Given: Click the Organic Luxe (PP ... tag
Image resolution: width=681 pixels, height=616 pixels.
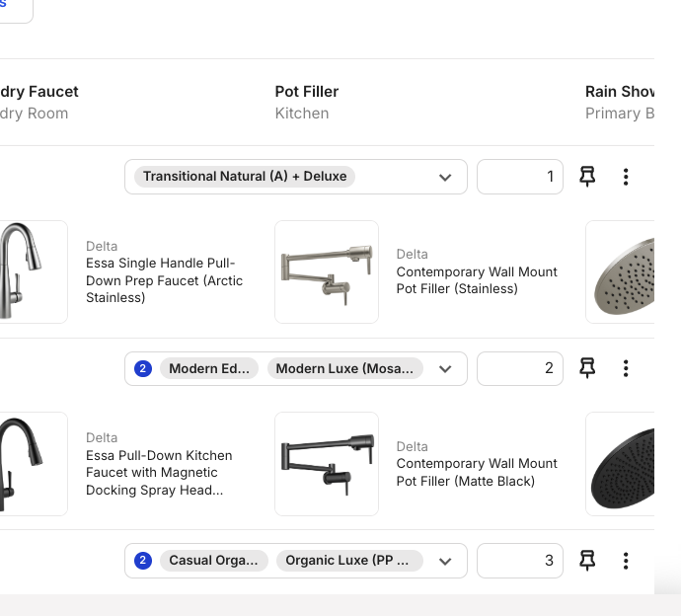Looking at the screenshot, I should [349, 561].
